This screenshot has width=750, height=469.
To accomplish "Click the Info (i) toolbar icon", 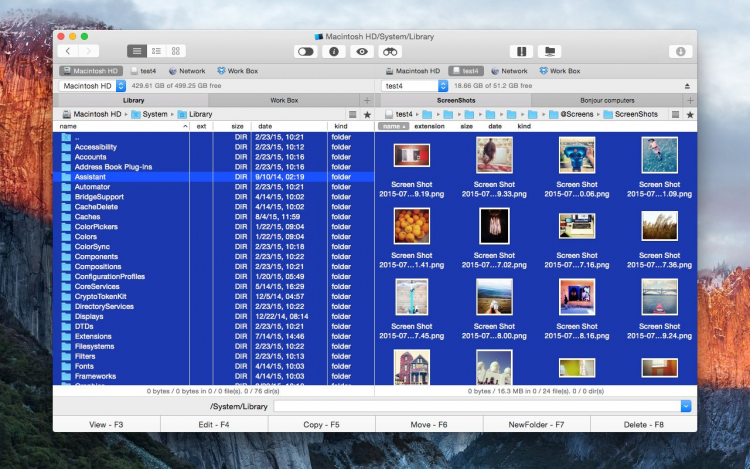I will pos(334,51).
